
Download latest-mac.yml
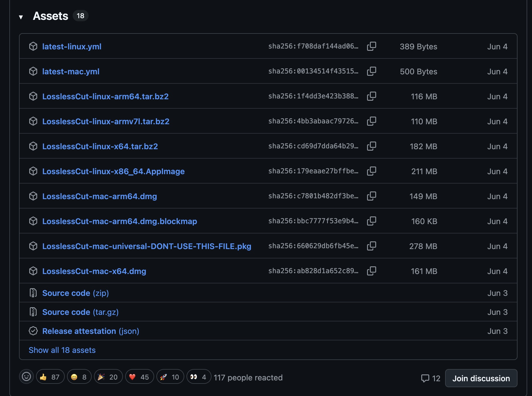[x=71, y=71]
